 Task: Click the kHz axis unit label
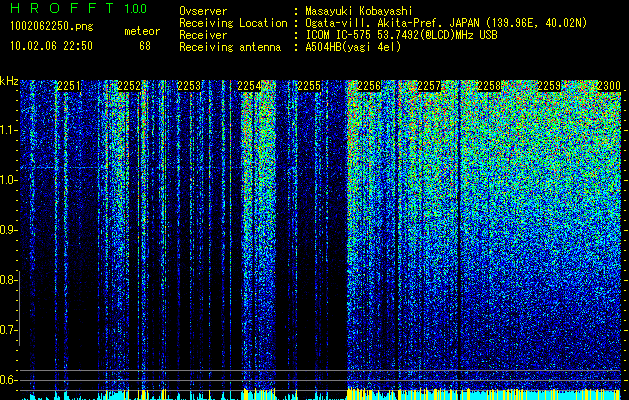9,81
